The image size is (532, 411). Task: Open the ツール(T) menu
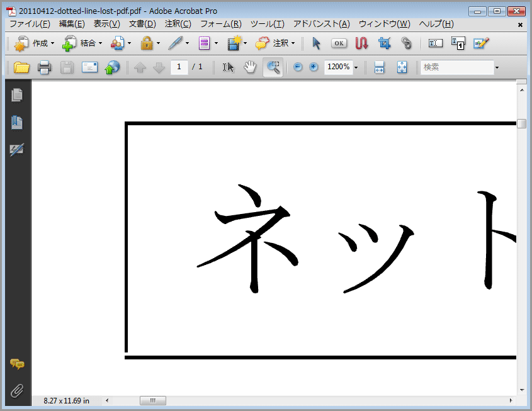[x=267, y=24]
